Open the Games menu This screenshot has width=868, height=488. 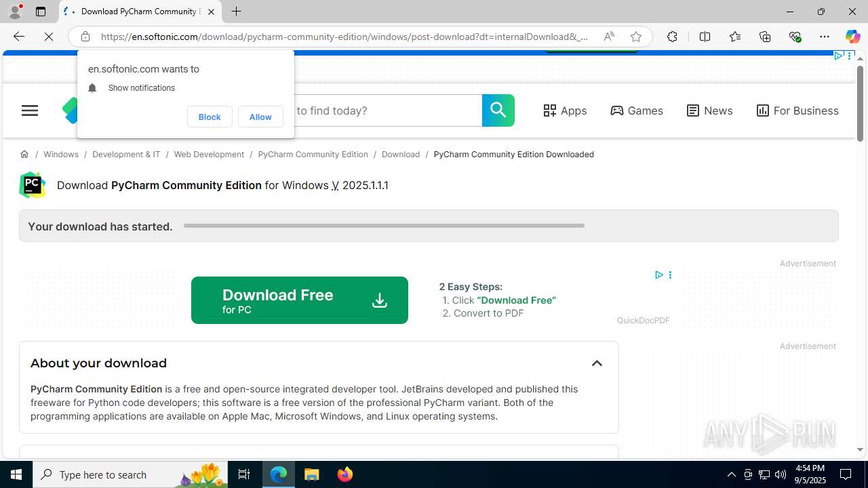[x=636, y=110]
